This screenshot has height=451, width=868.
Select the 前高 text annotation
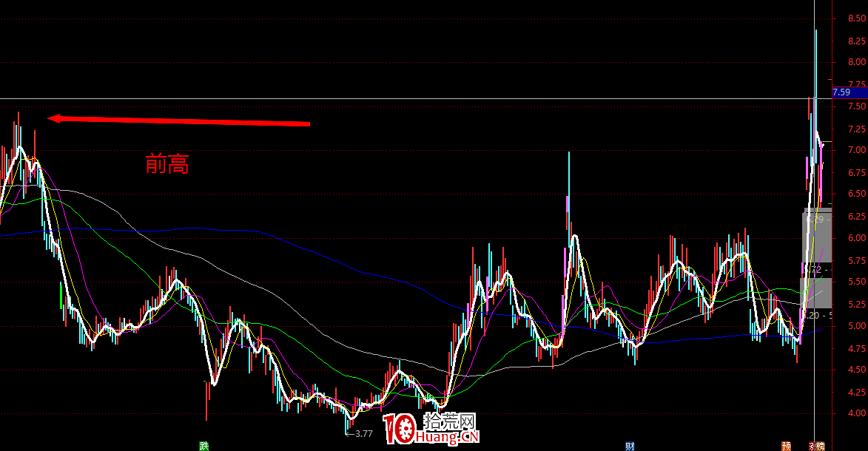tap(167, 164)
